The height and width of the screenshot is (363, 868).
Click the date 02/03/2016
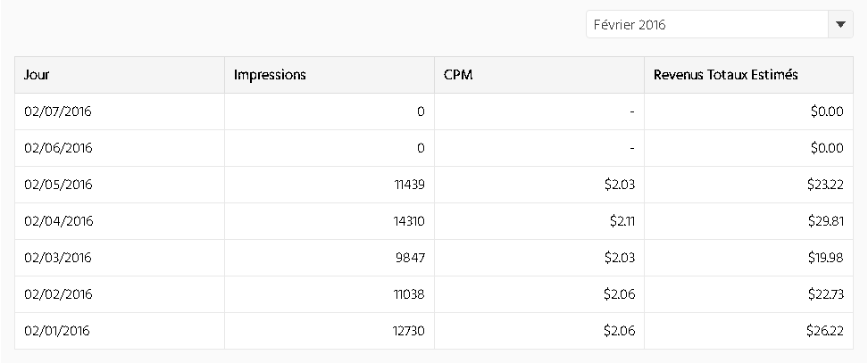tap(57, 258)
